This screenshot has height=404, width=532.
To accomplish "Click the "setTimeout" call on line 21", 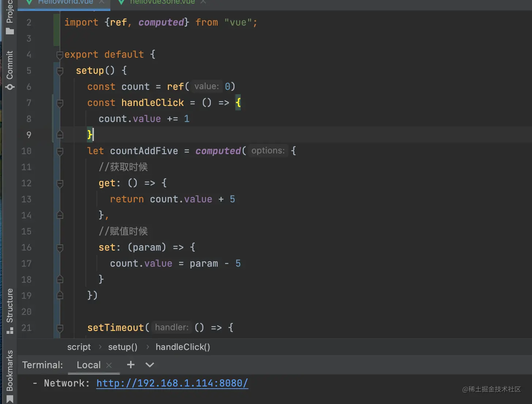I will (x=115, y=328).
